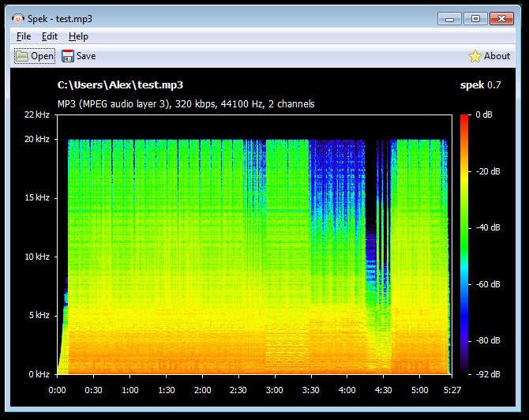Click the Spek app icon in title bar

click(17, 17)
